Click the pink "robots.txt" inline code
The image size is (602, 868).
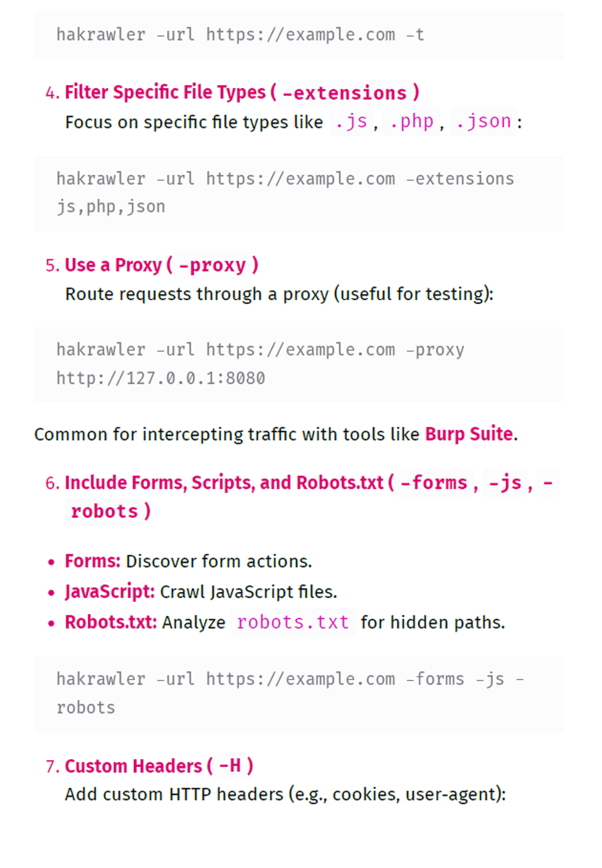[x=293, y=623]
